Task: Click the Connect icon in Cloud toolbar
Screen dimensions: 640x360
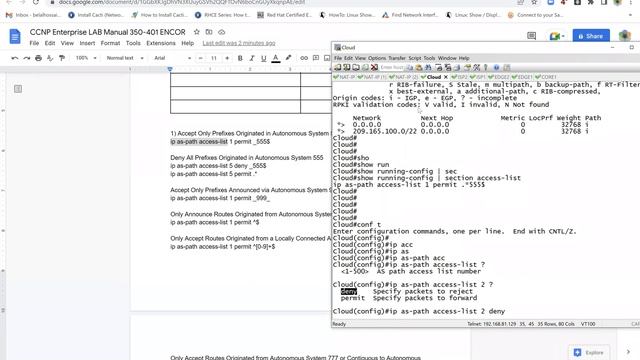Action: (x=337, y=67)
